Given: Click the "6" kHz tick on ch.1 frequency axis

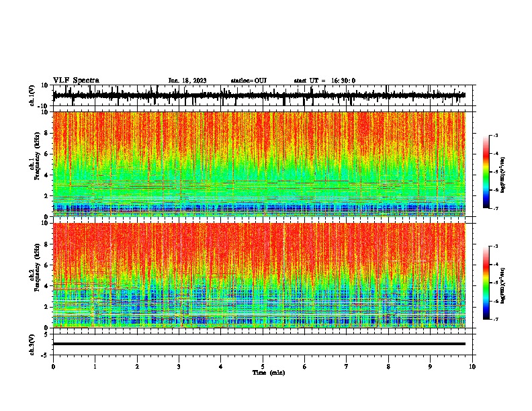Looking at the screenshot, I should click(46, 154).
